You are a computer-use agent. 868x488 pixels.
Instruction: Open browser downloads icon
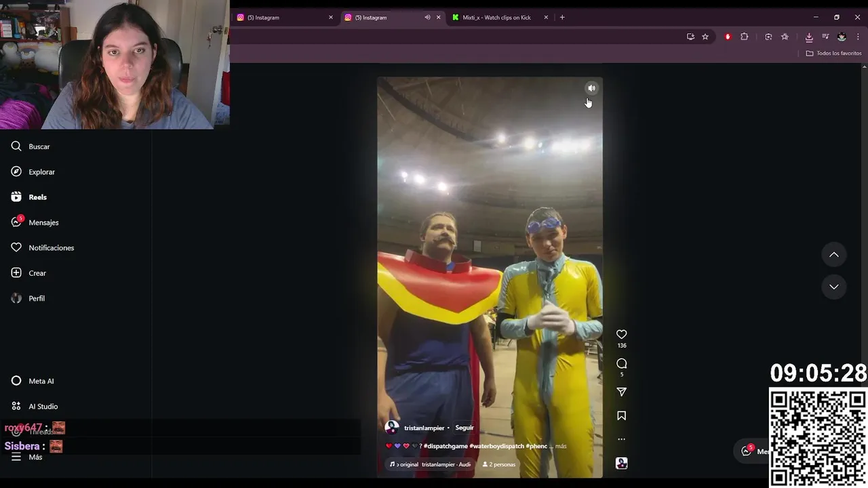(x=809, y=37)
